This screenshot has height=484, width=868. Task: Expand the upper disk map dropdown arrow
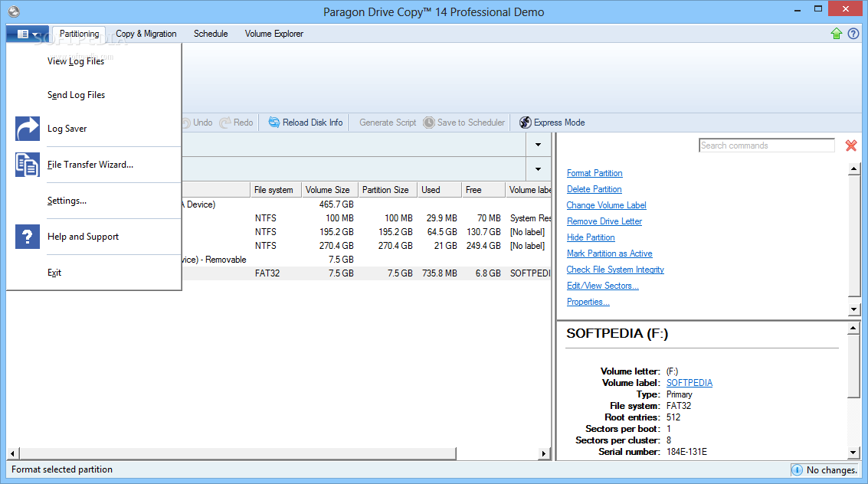click(x=538, y=145)
